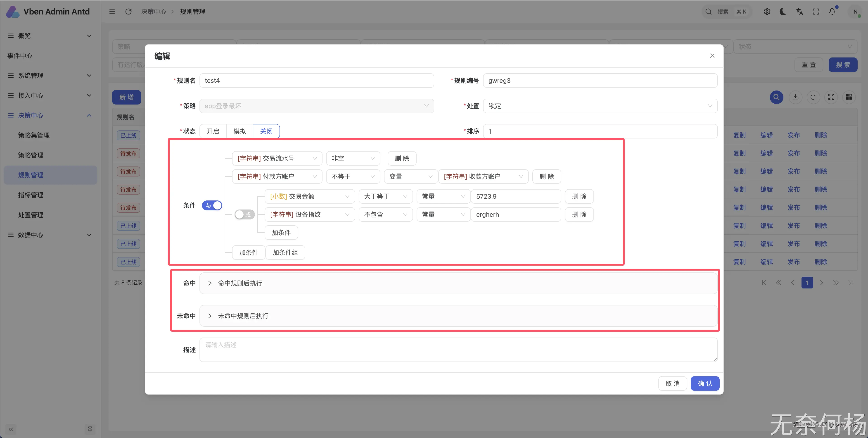Enter fullscreen via header icon

click(816, 12)
